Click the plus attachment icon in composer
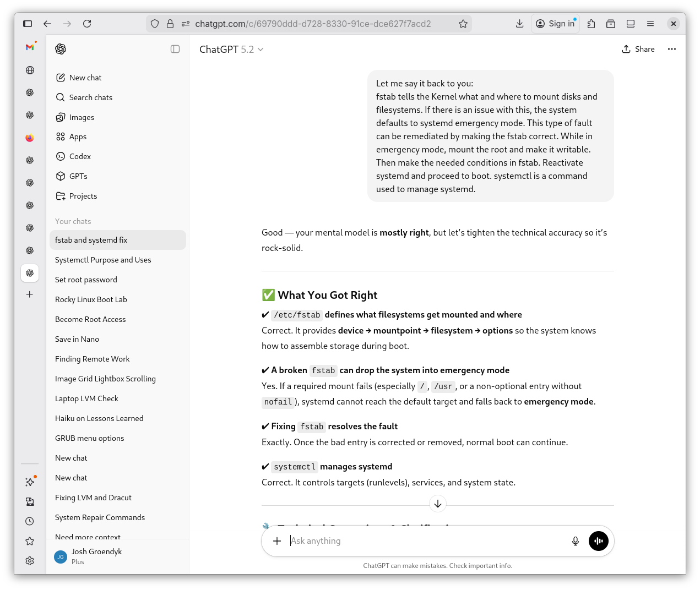This screenshot has width=700, height=590. [277, 541]
